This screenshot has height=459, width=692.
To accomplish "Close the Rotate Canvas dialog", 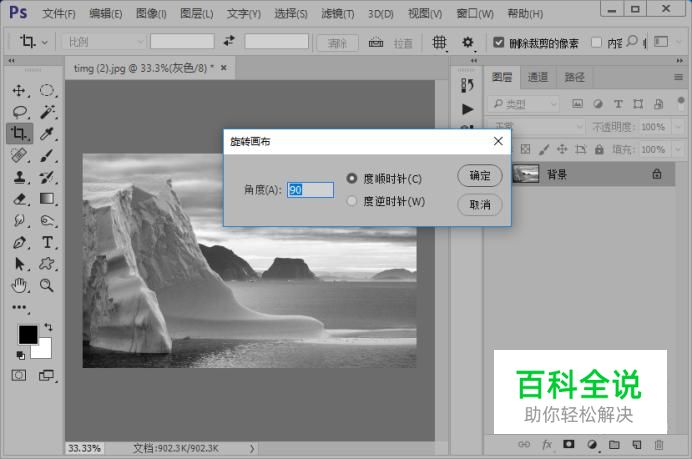I will point(498,141).
